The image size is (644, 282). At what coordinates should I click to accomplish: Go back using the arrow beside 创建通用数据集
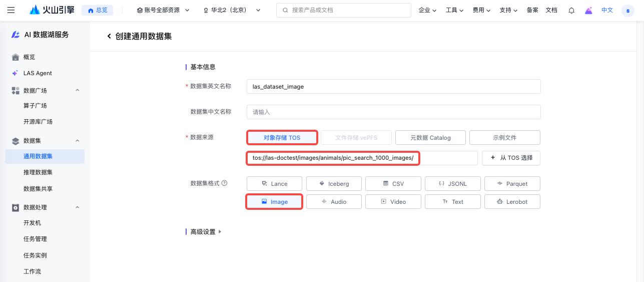[109, 36]
